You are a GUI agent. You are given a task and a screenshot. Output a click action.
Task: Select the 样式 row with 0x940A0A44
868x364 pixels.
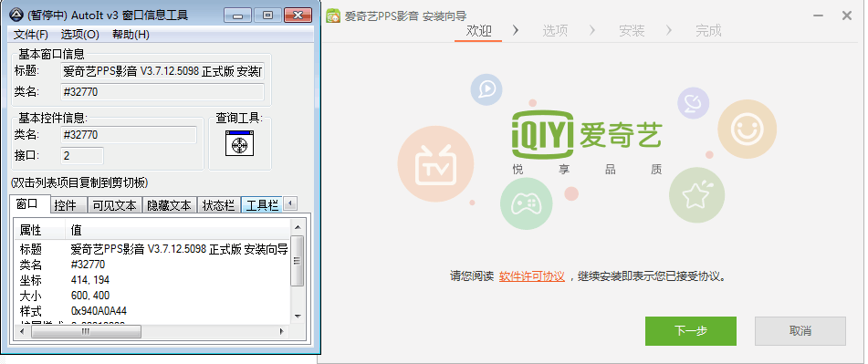(152, 311)
